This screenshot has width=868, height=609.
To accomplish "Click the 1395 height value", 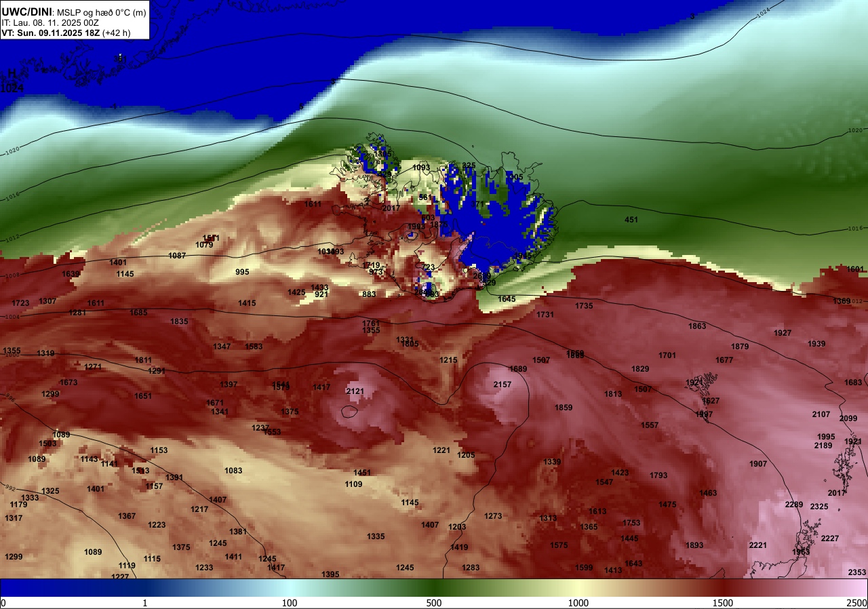I will click(x=330, y=574).
